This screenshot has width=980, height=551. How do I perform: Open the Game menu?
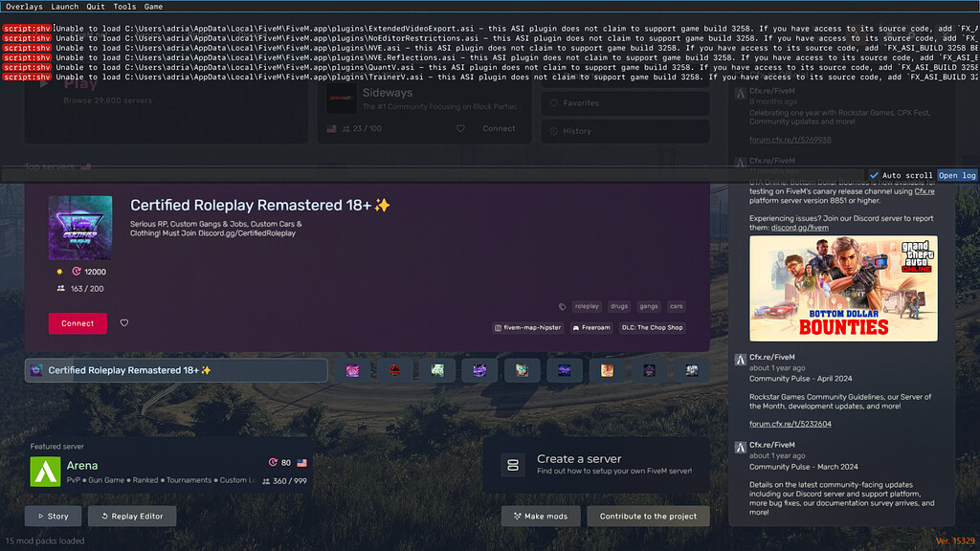tap(153, 7)
